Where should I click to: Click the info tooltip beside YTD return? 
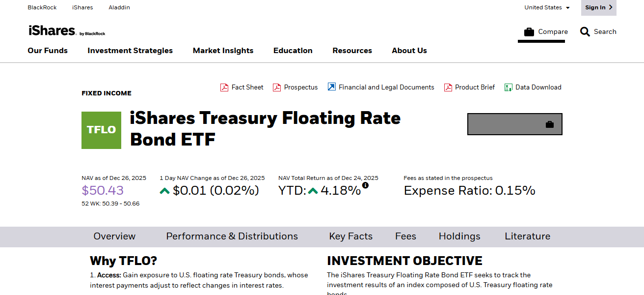click(x=365, y=185)
